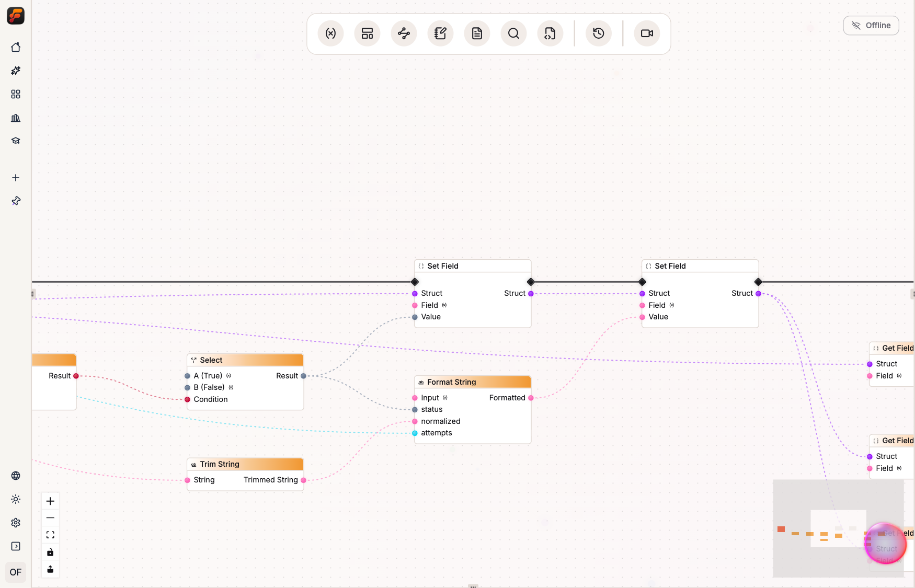Click the Trimmed String output pin
Viewport: 915px width, 588px height.
(x=303, y=480)
